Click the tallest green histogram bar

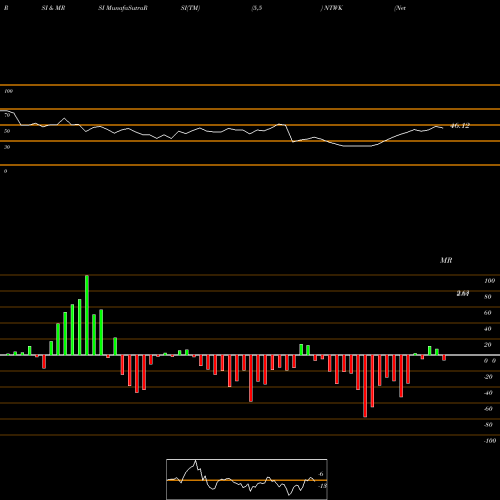tap(87, 315)
